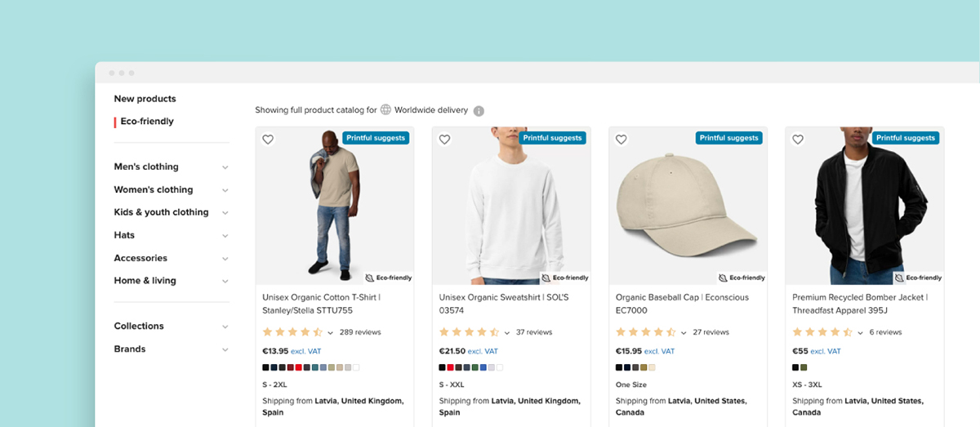Click star rating of the Organic Baseball Cap
Image resolution: width=980 pixels, height=427 pixels.
click(645, 332)
